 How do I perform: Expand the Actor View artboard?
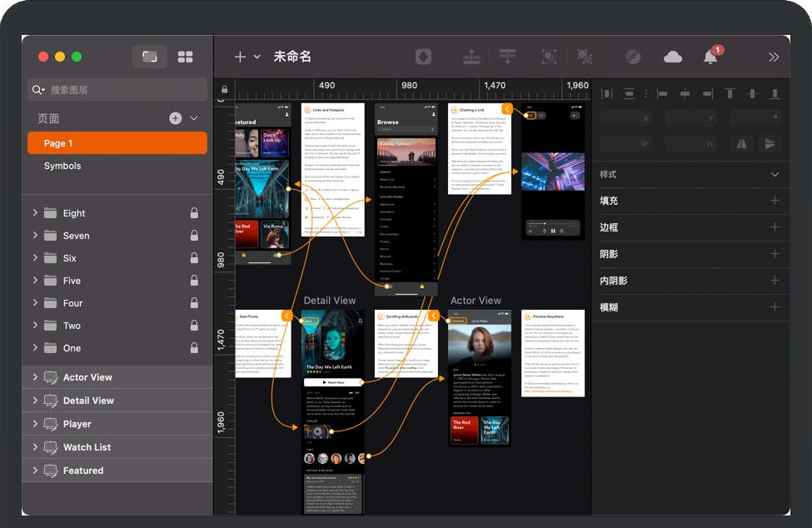coord(35,377)
